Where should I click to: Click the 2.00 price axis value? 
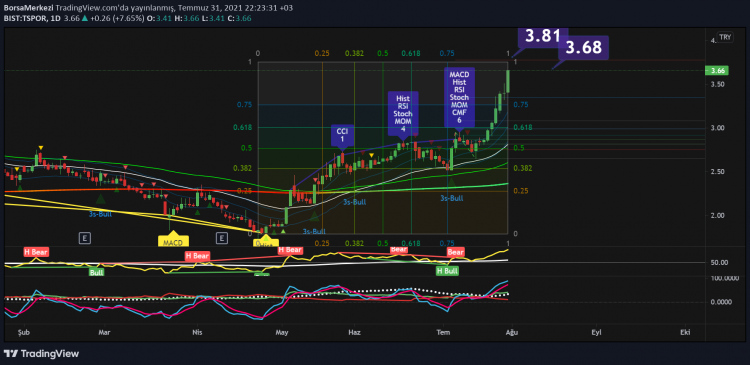717,215
